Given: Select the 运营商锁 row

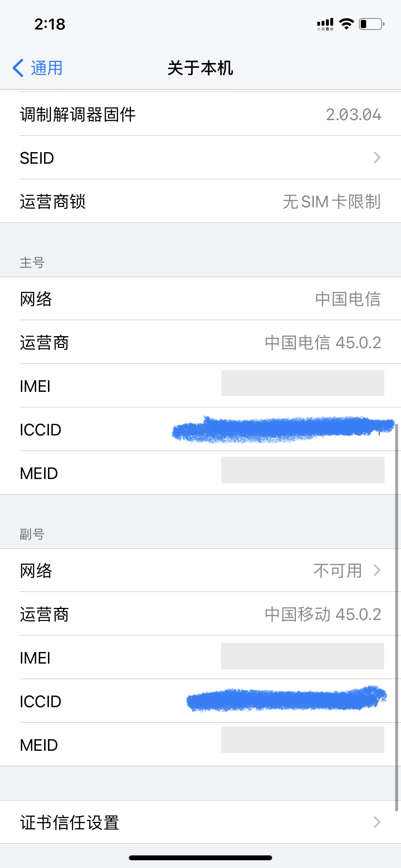Looking at the screenshot, I should [x=200, y=201].
